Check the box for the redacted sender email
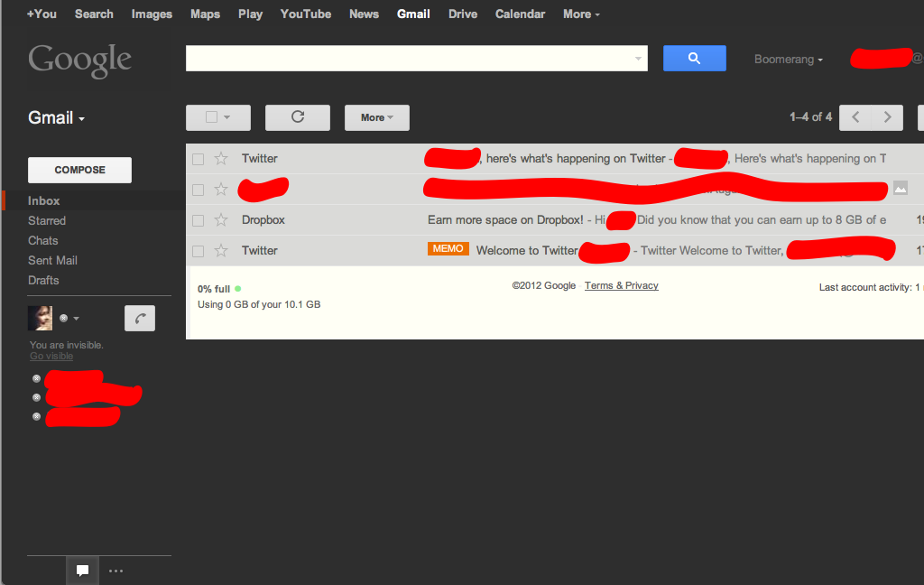924x585 pixels. pyautogui.click(x=198, y=190)
